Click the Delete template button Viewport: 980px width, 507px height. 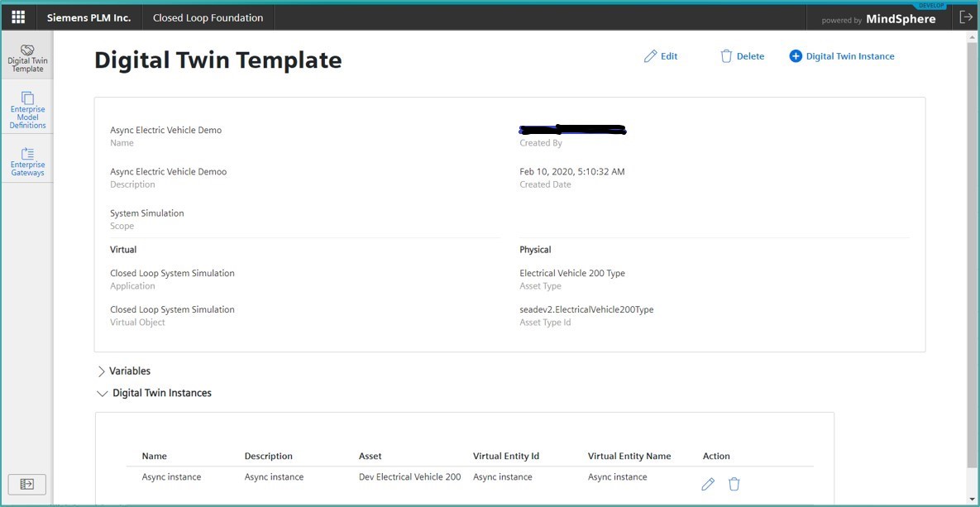pos(742,56)
